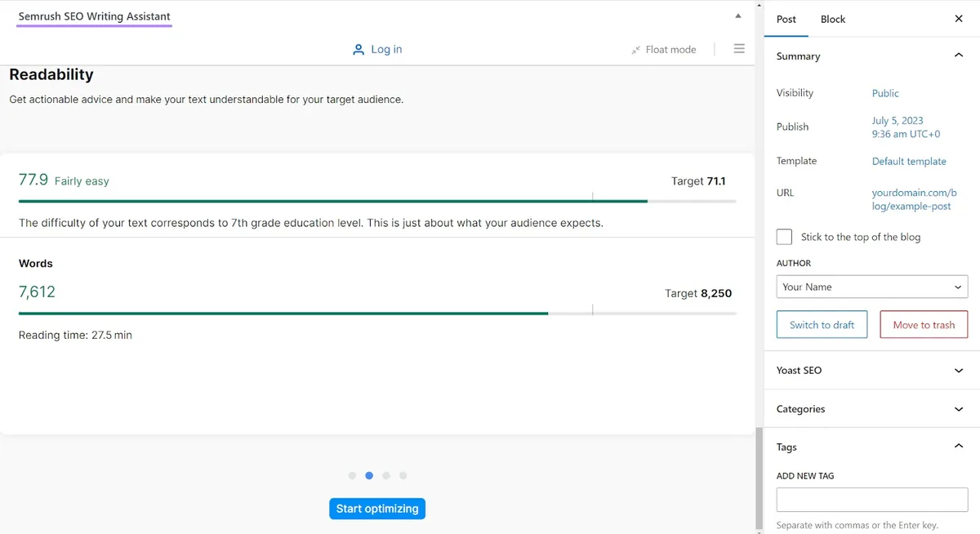Edit the post URL yourdomain.com/blog/example-post
980x534 pixels.
coord(914,199)
